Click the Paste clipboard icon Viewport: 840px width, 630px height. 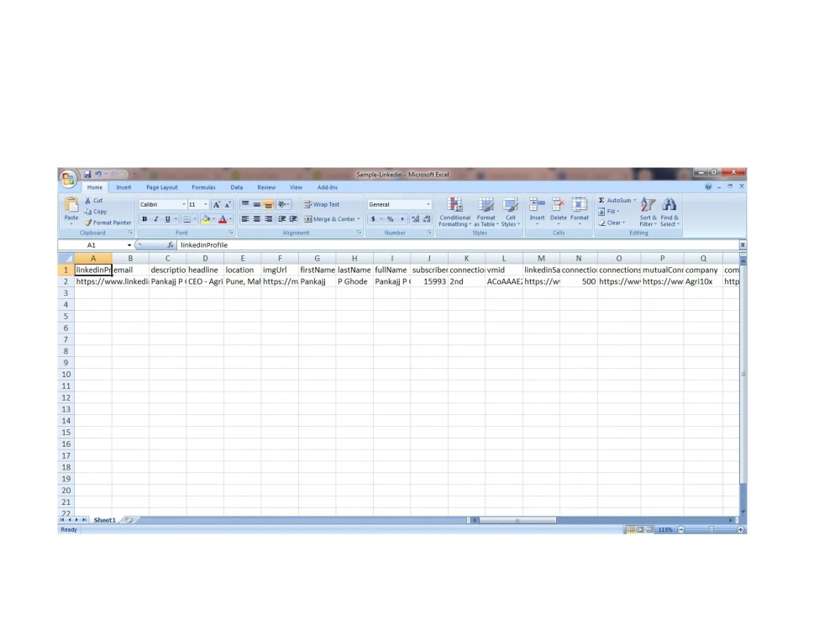71,205
